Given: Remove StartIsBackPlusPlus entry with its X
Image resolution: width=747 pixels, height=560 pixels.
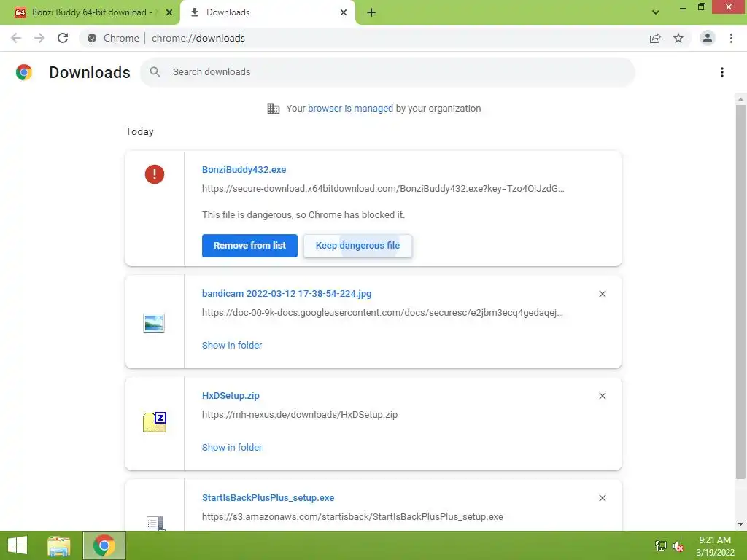Looking at the screenshot, I should (x=602, y=498).
